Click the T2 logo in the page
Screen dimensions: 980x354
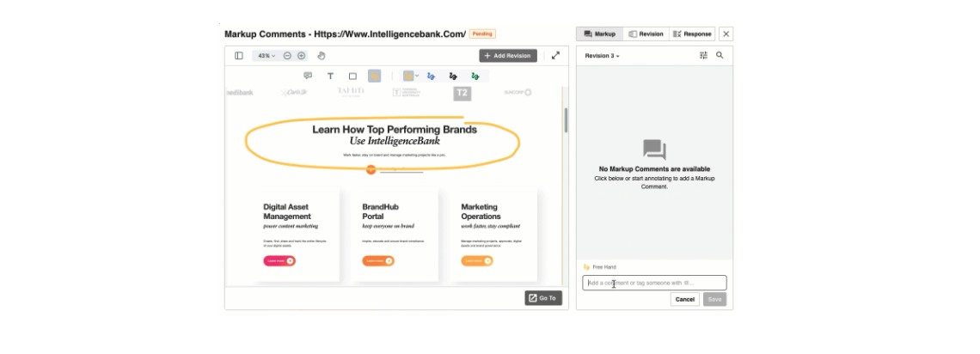pyautogui.click(x=462, y=93)
